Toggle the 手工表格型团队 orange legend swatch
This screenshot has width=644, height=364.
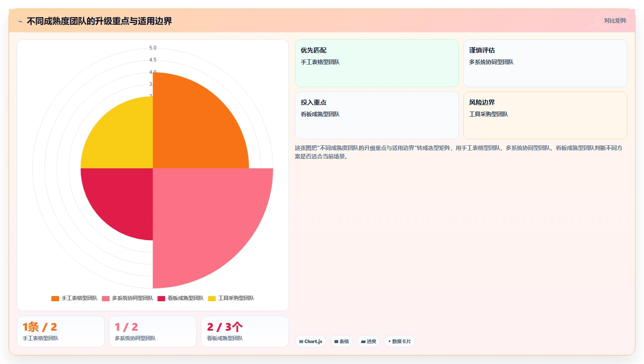click(55, 298)
